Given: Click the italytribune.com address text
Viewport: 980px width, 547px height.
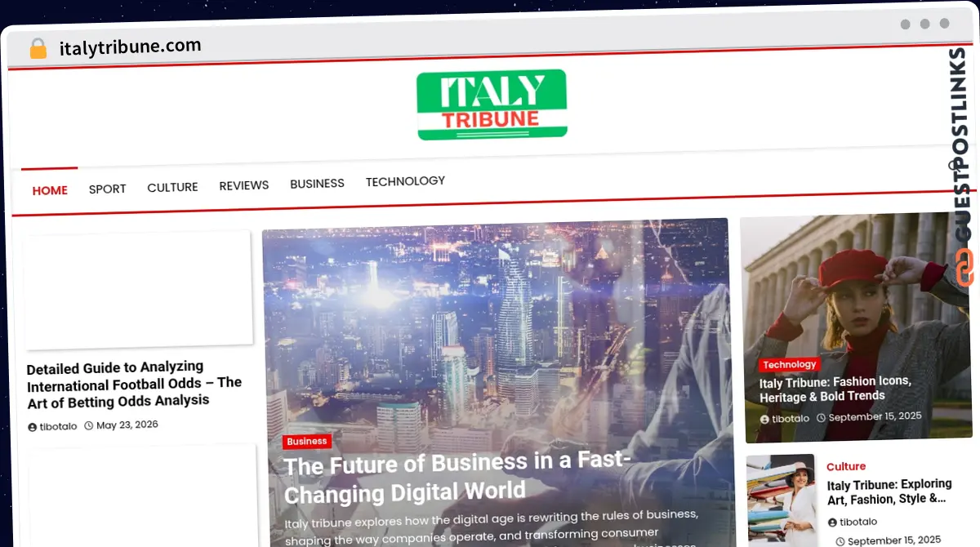Looking at the screenshot, I should pyautogui.click(x=130, y=47).
